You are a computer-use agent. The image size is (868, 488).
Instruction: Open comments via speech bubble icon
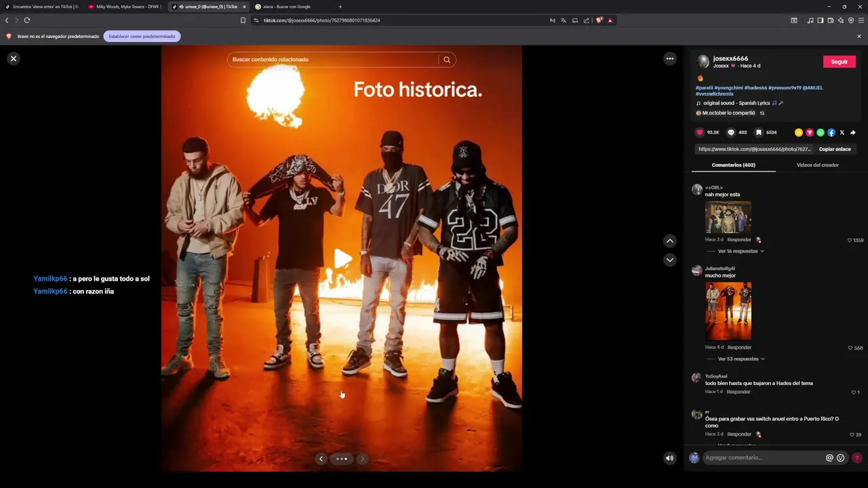point(731,133)
